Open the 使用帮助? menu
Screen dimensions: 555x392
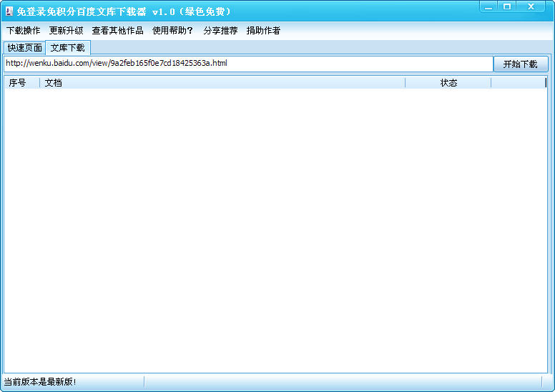[173, 31]
